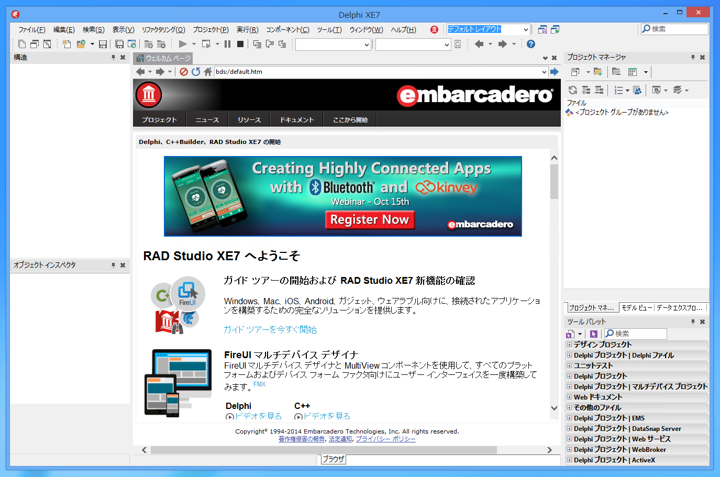This screenshot has width=720, height=477.
Task: Click the Project Manager refresh/sync icon
Action: click(x=573, y=90)
